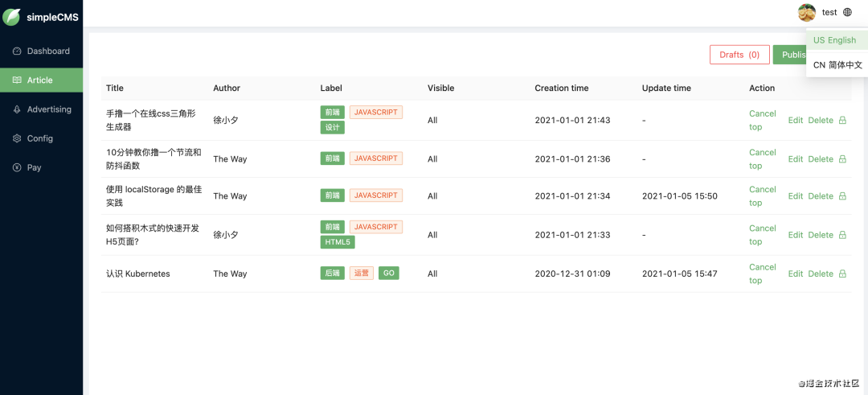This screenshot has width=868, height=395.
Task: Cancel top for H5页面 article
Action: (x=763, y=235)
